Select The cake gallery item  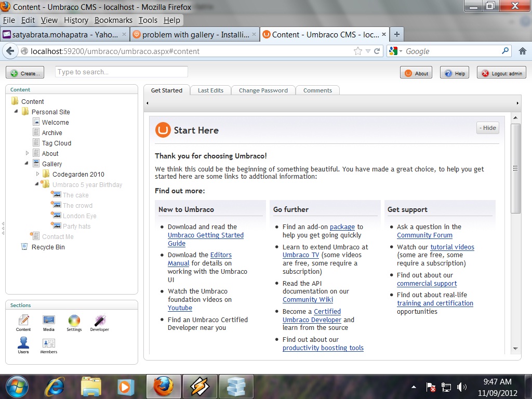pos(76,195)
